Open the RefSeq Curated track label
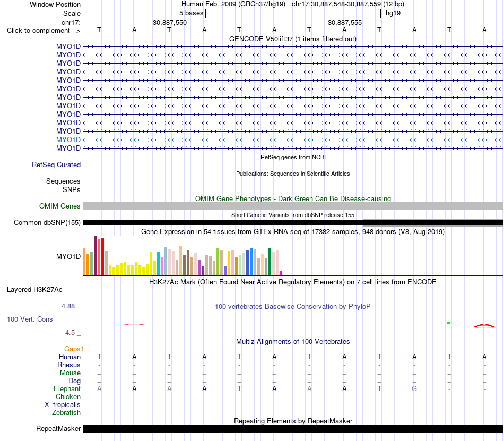 [x=56, y=165]
